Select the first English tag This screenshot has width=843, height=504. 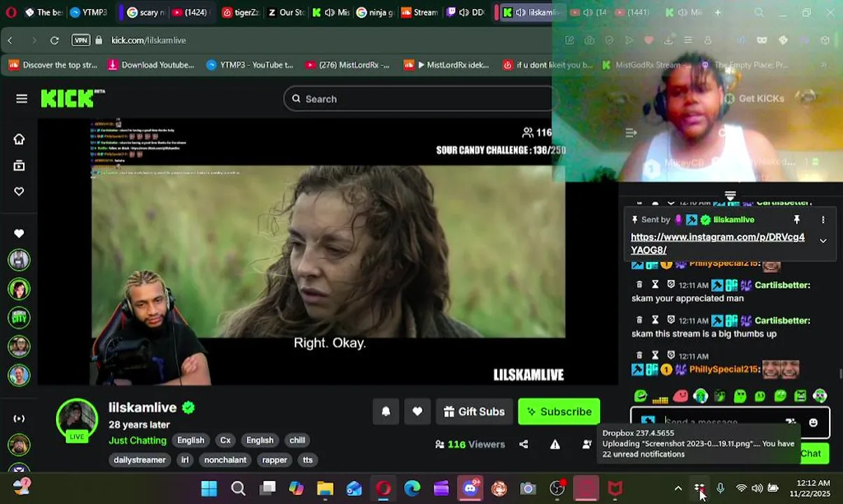[190, 440]
